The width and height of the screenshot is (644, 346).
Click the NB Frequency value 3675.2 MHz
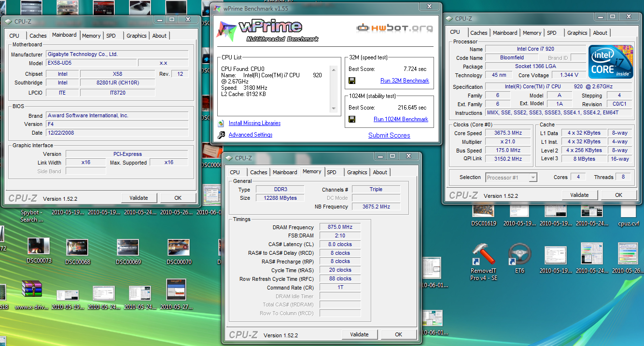tap(376, 207)
